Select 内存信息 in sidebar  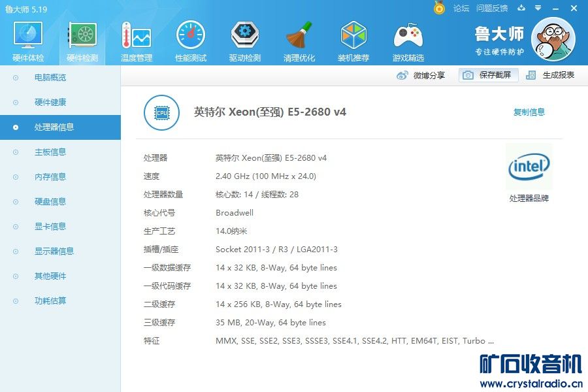tap(60, 176)
